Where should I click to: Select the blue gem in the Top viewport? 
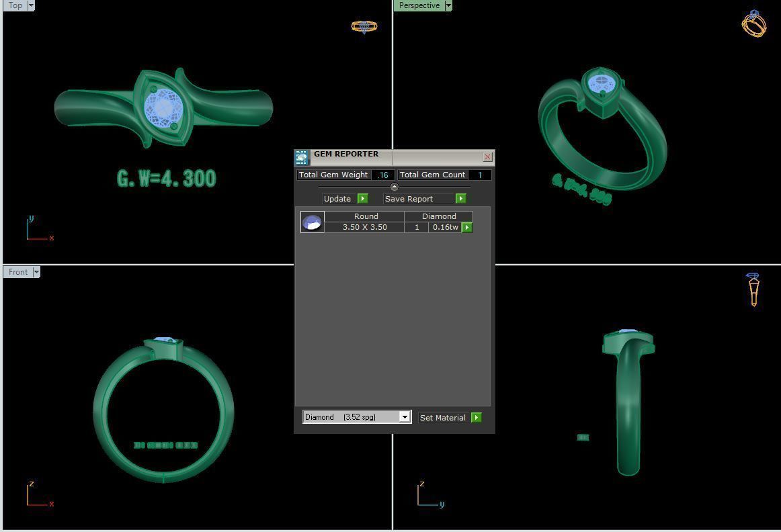[x=163, y=108]
